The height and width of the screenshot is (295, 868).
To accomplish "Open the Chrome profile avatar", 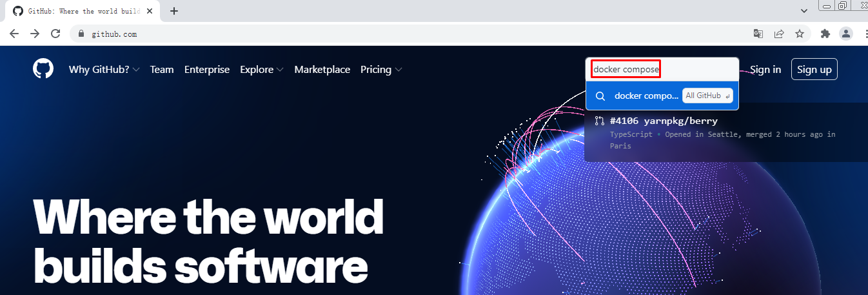I will tap(846, 34).
